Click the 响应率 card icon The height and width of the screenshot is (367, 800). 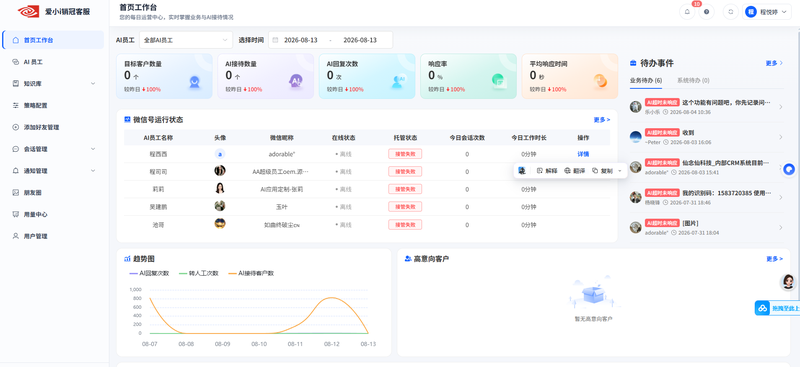click(x=498, y=81)
